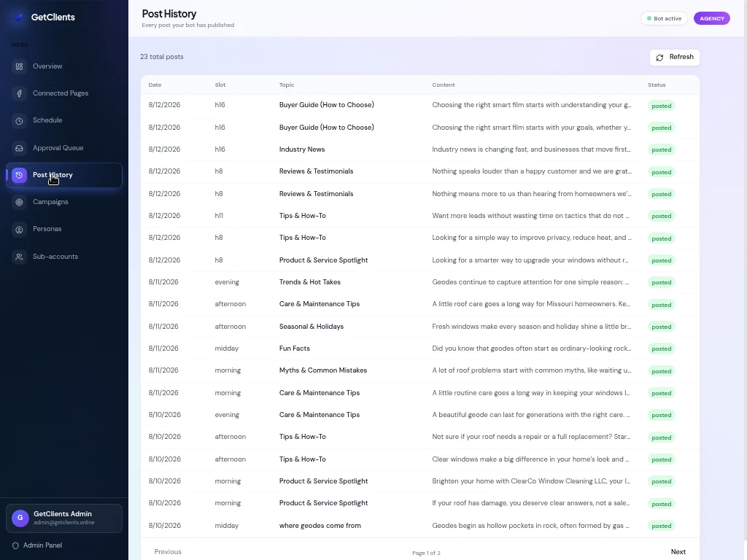
Task: Click content starting Geodes continue to capture attention
Action: tap(530, 282)
